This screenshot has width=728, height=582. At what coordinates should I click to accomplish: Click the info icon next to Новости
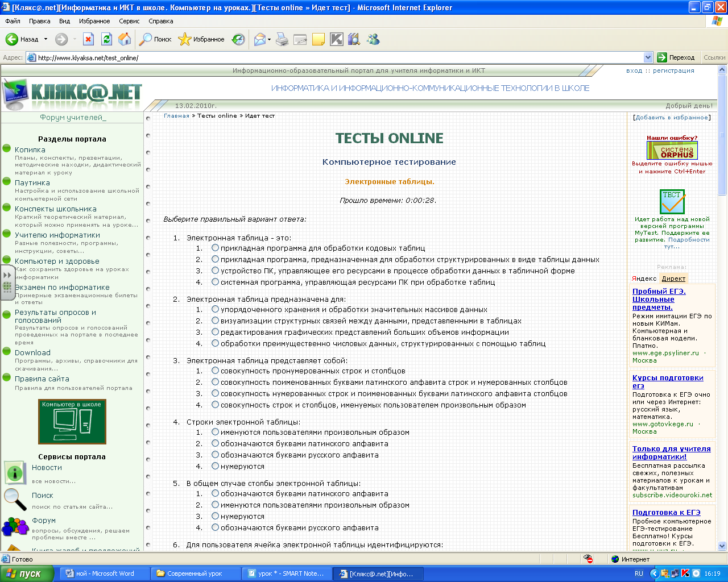(x=15, y=472)
